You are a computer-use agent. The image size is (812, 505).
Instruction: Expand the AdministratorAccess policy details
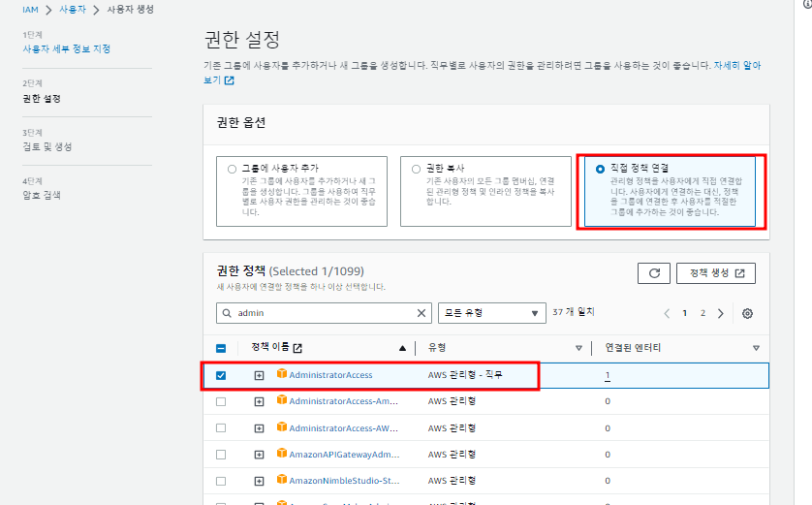pos(259,375)
